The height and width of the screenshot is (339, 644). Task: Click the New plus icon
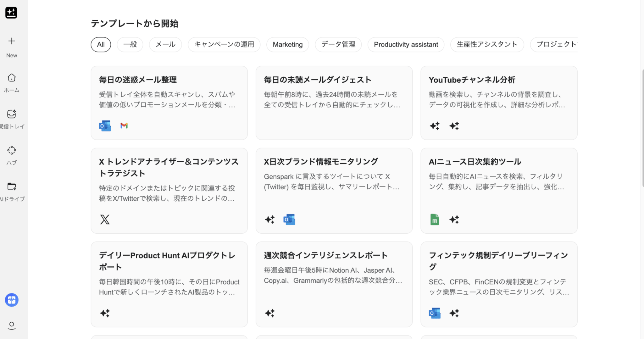[x=12, y=41]
